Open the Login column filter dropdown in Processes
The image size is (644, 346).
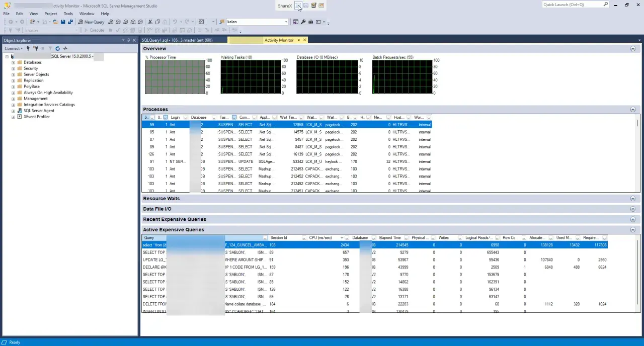[x=185, y=118]
